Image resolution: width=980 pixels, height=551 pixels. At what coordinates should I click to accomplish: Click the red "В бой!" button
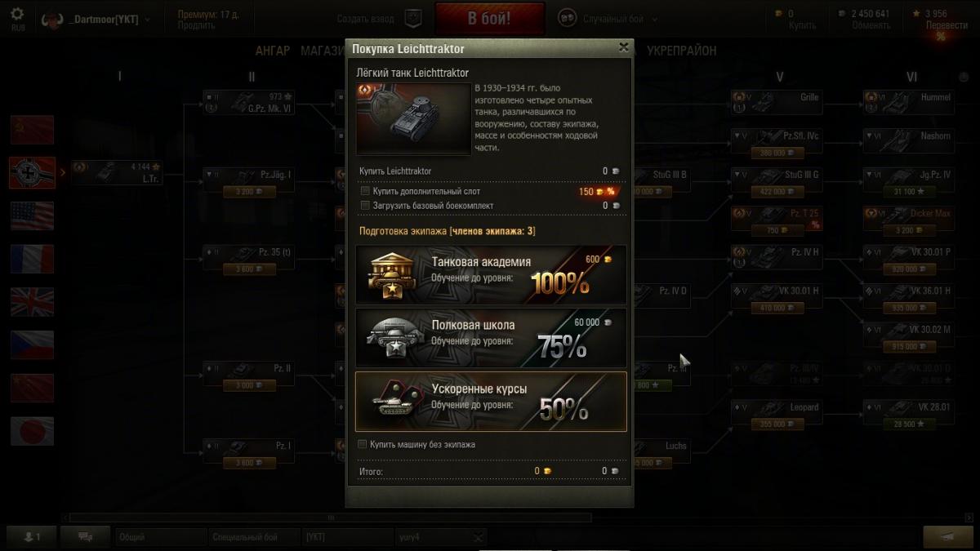point(490,19)
